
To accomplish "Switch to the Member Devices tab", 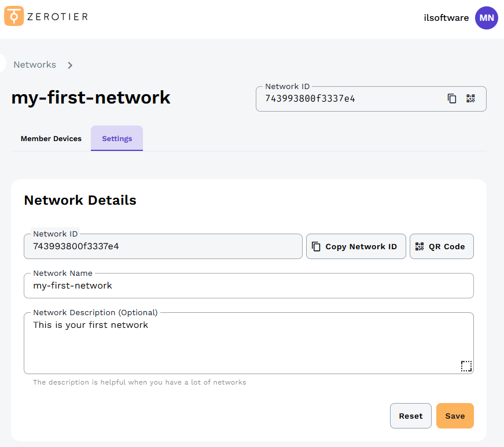I will point(51,138).
